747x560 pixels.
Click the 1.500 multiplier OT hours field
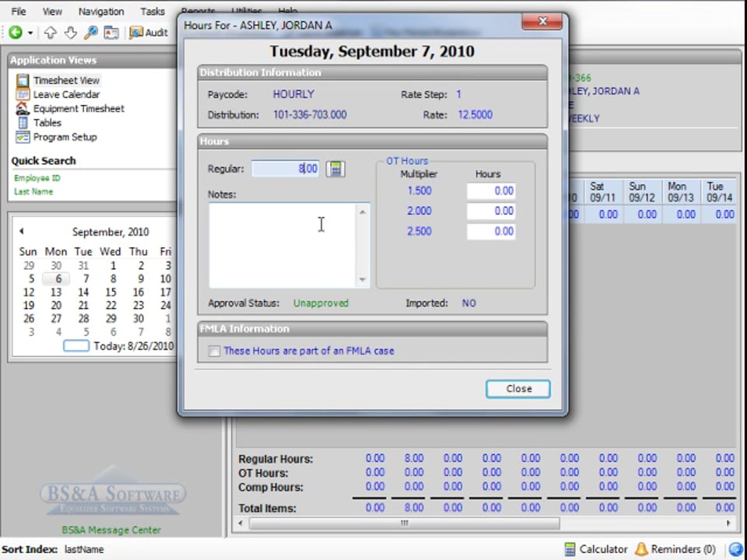(491, 191)
